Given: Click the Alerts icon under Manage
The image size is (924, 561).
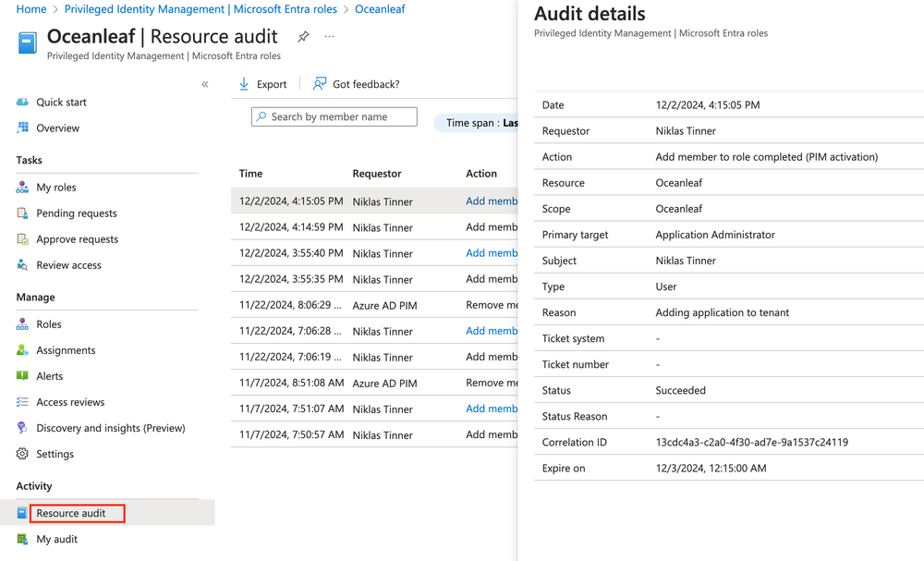Looking at the screenshot, I should click(x=21, y=375).
